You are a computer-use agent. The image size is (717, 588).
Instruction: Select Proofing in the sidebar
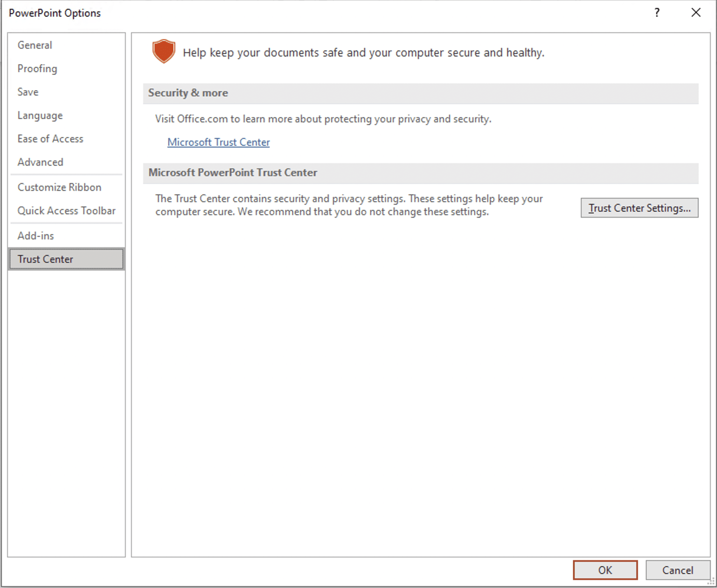coord(66,69)
